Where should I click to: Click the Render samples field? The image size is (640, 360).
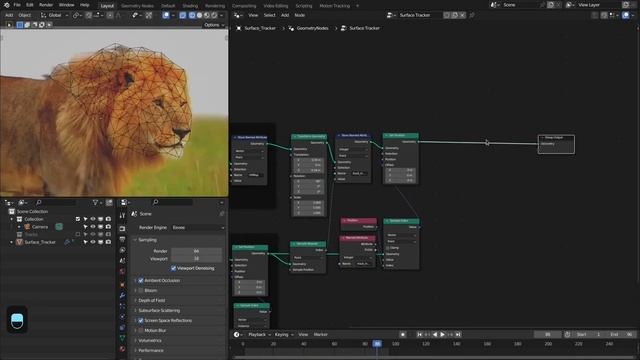(x=196, y=251)
